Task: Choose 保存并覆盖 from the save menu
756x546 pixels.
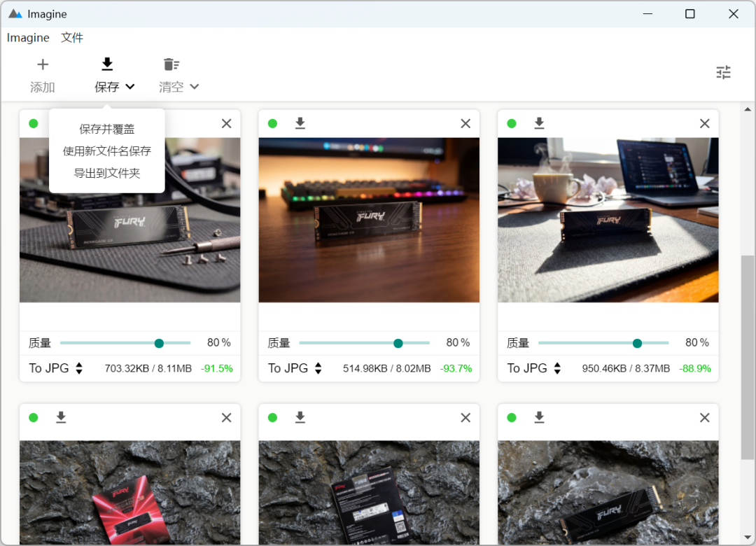Action: (x=106, y=129)
